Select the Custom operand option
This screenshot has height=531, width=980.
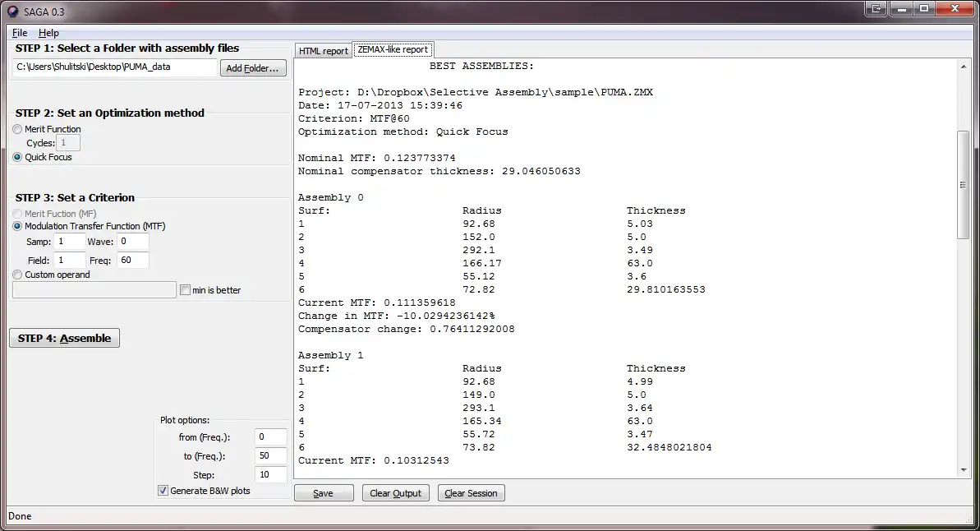[17, 275]
